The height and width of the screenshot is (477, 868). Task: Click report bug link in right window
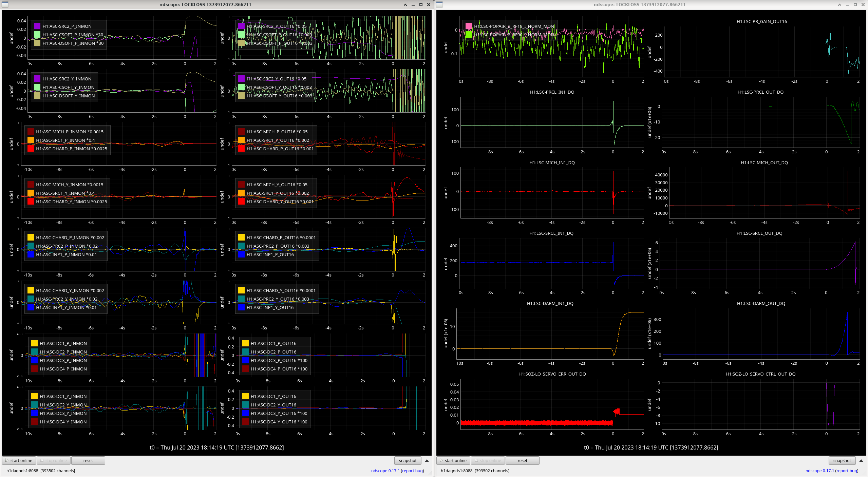tap(847, 471)
